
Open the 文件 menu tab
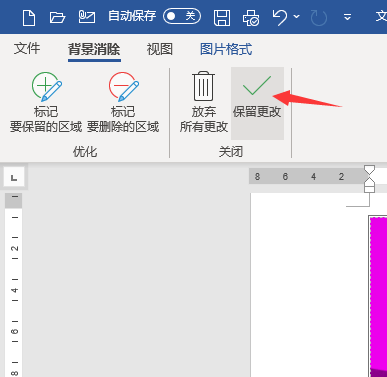(x=27, y=49)
